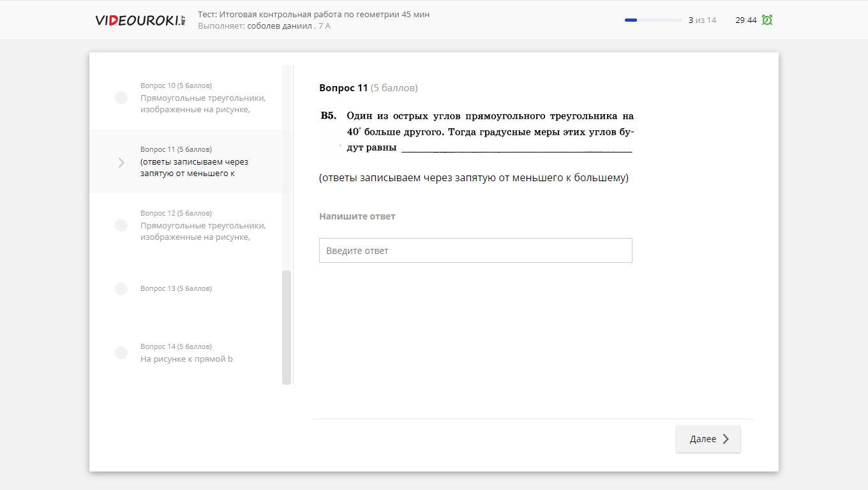Click the question list scrollbar thumb

point(287,327)
